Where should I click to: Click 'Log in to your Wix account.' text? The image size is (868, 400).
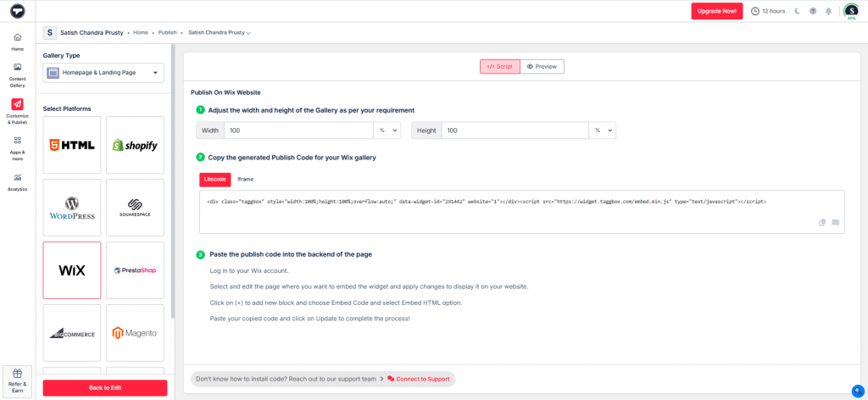tap(249, 271)
